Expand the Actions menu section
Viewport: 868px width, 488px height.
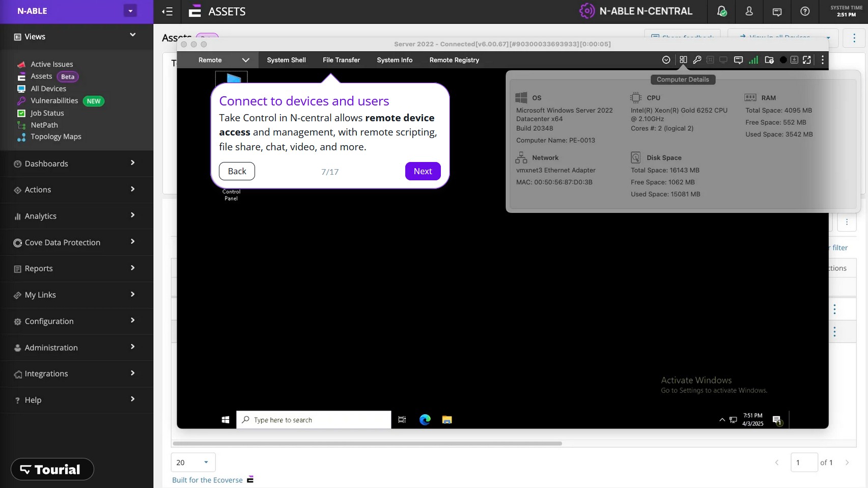[x=76, y=189]
